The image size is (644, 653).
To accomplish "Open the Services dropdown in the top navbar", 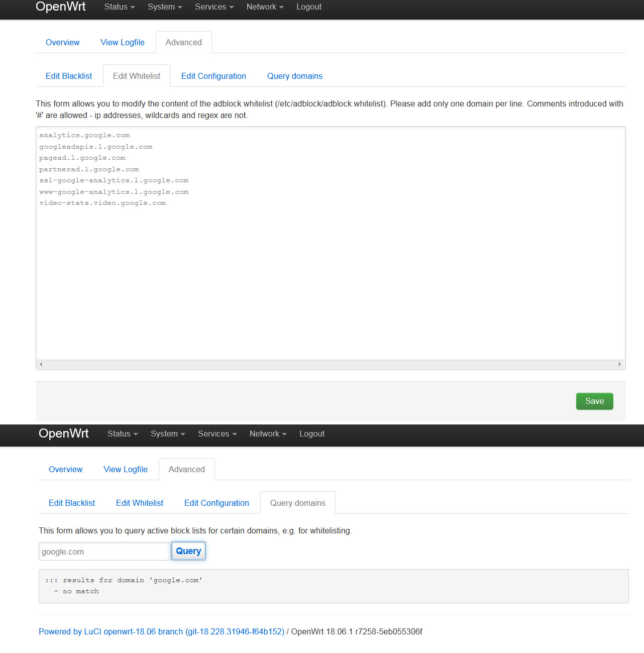I will click(x=214, y=7).
